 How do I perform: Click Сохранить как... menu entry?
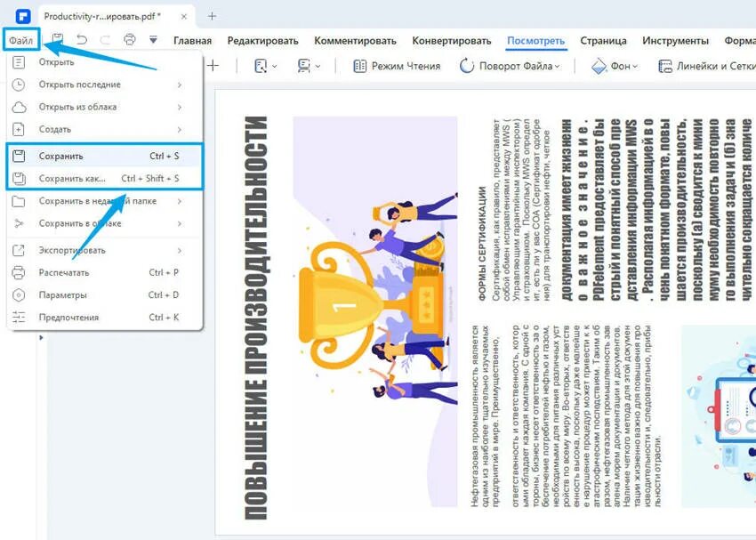click(105, 179)
